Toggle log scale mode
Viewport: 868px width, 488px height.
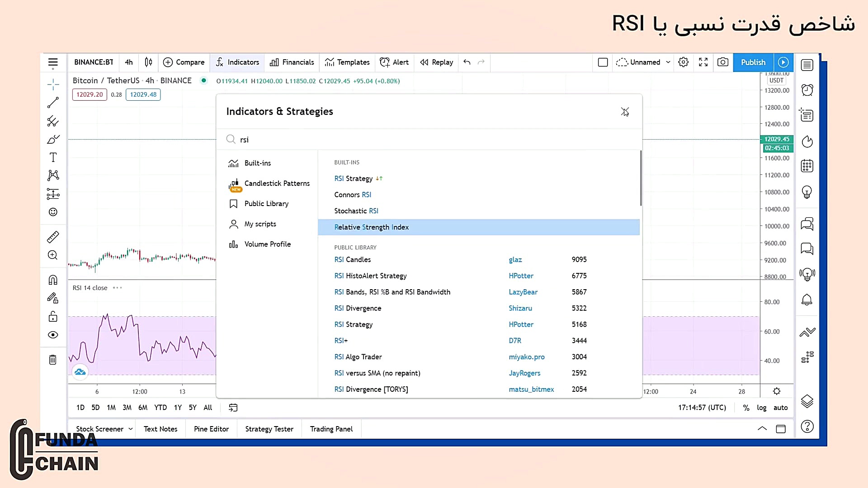[762, 408]
